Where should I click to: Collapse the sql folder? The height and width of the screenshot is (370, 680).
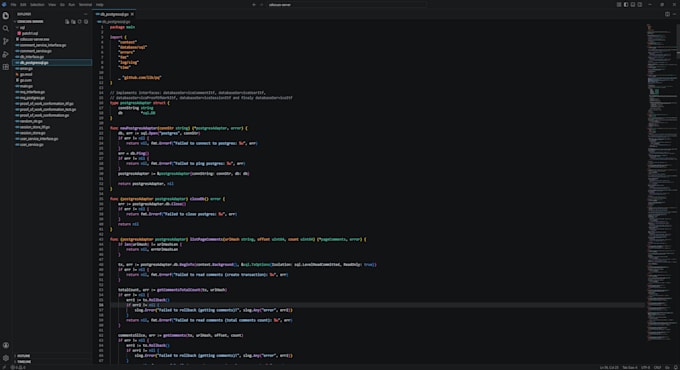pos(23,27)
